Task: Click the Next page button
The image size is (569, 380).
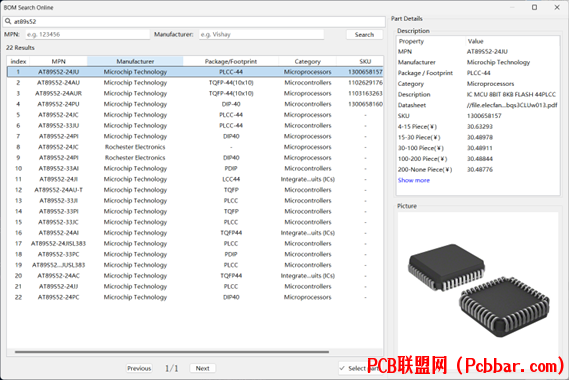Action: (x=202, y=368)
